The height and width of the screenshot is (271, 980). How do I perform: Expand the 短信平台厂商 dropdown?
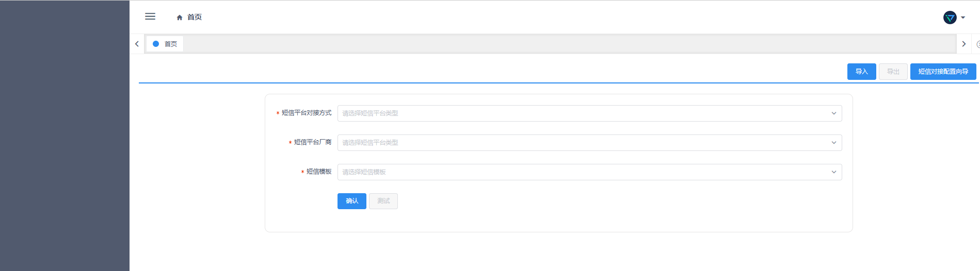[x=589, y=143]
